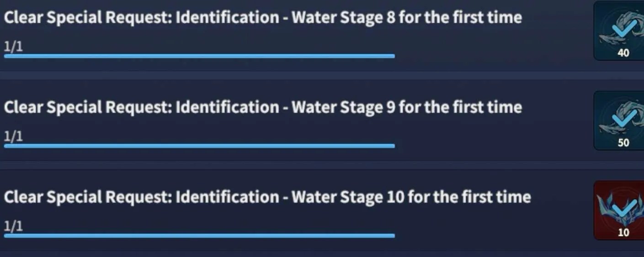Click the Water Stage 8 progress bar
The width and height of the screenshot is (644, 257).
pos(199,56)
